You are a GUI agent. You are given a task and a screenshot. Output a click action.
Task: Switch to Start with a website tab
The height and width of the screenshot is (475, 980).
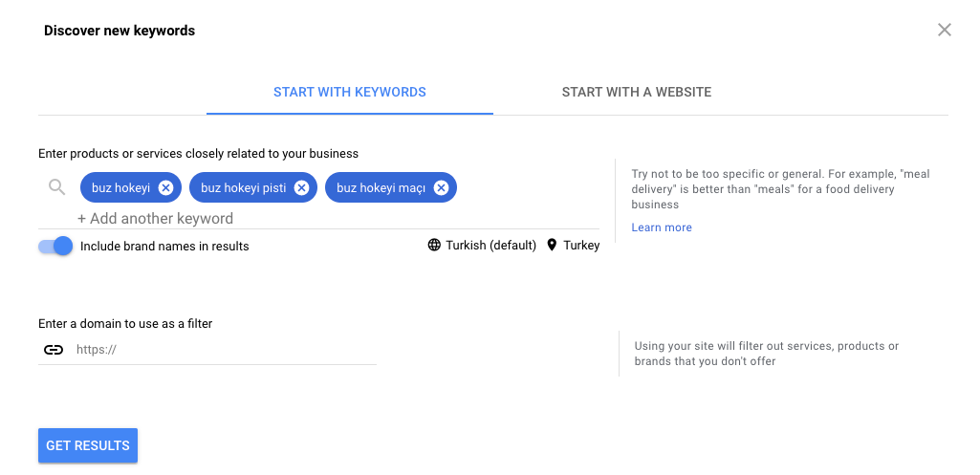636,92
